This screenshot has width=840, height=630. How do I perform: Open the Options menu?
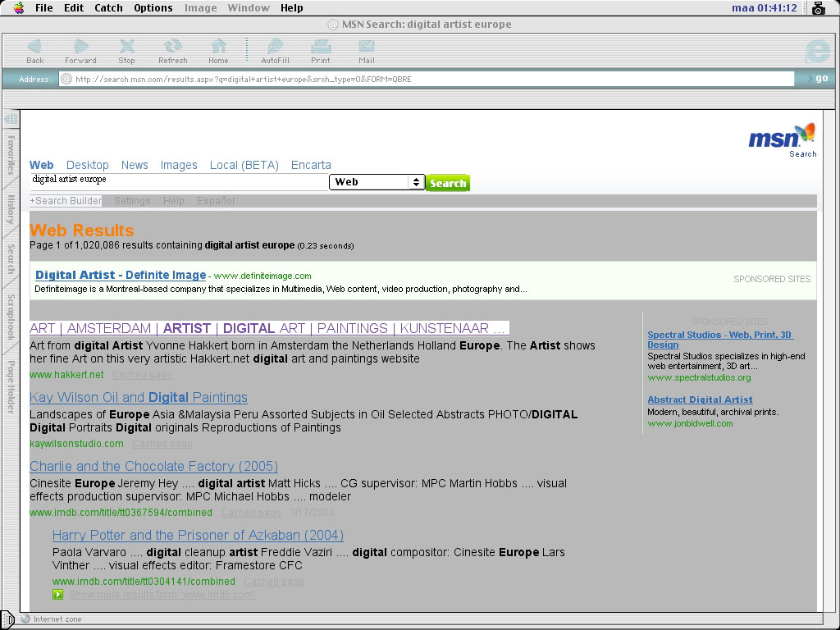tap(153, 8)
